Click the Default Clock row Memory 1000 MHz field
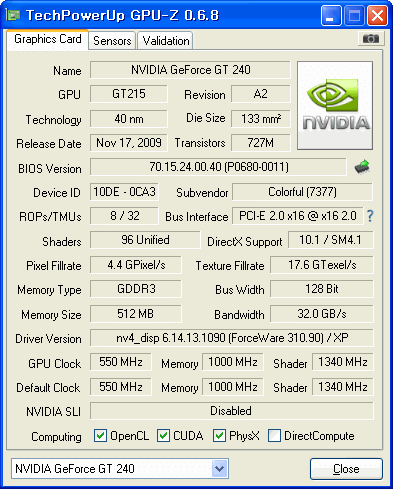This screenshot has width=393, height=489. tap(233, 387)
